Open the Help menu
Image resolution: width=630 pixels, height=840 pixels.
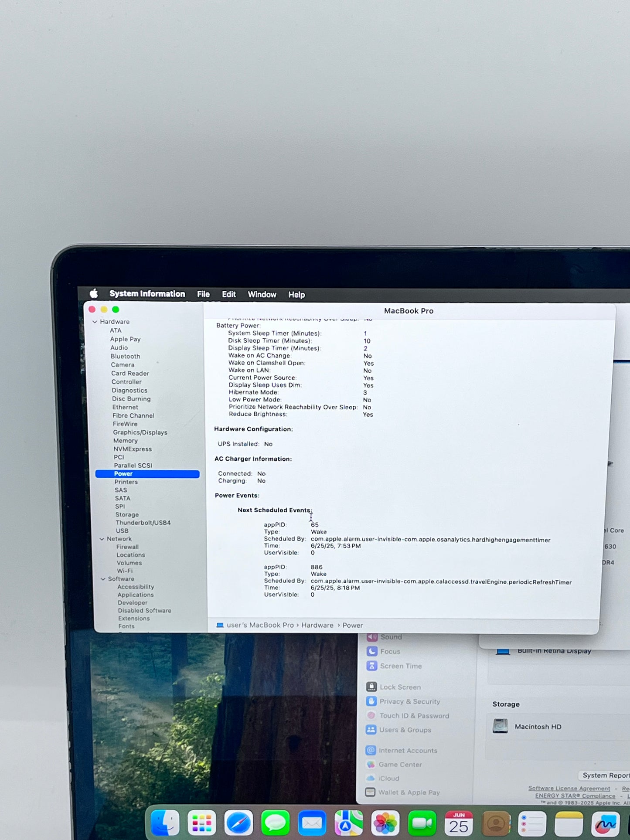coord(296,295)
